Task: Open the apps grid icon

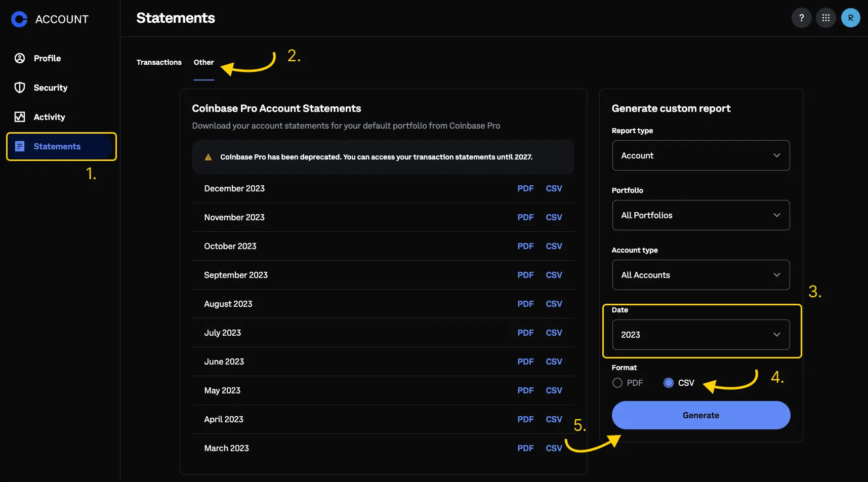Action: tap(826, 18)
